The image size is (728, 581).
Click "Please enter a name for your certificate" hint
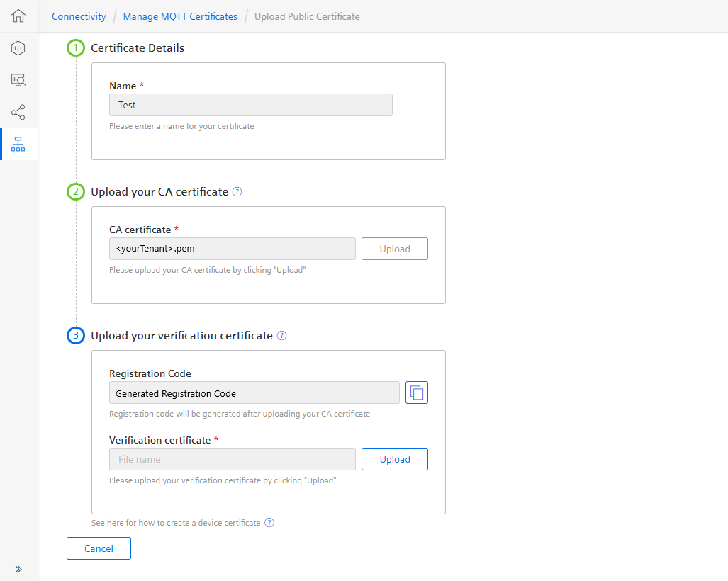click(181, 126)
